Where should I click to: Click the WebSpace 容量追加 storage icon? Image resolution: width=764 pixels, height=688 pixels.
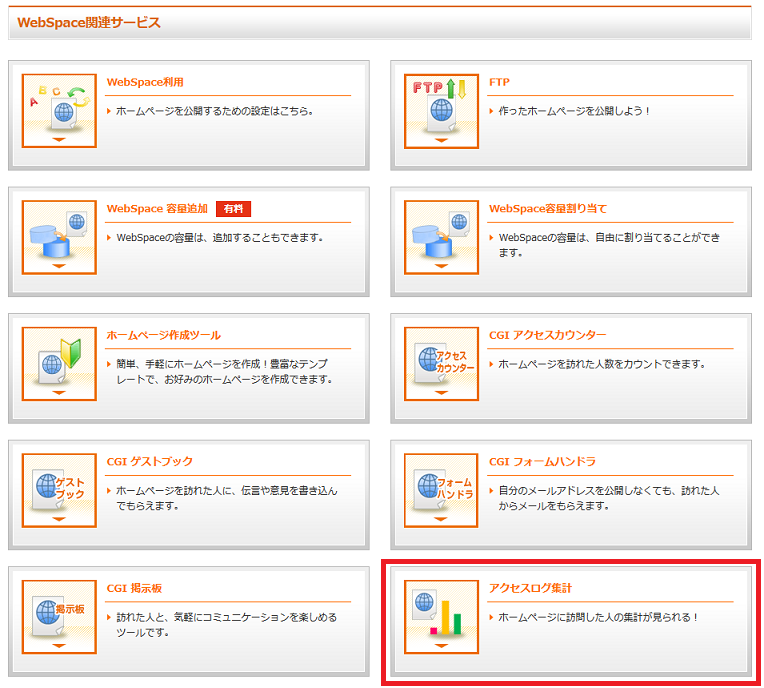click(59, 237)
